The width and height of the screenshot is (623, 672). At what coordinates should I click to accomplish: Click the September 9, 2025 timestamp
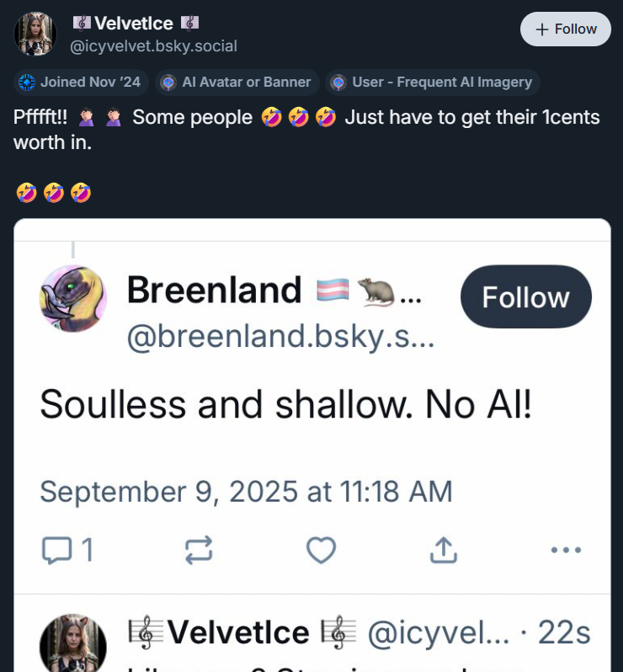pos(246,491)
